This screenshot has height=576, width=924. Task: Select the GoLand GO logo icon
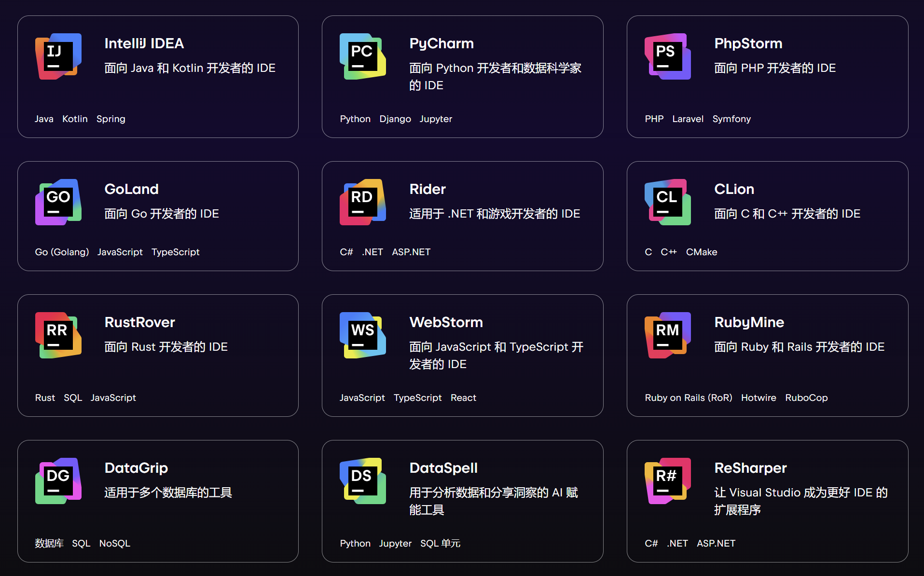(58, 202)
